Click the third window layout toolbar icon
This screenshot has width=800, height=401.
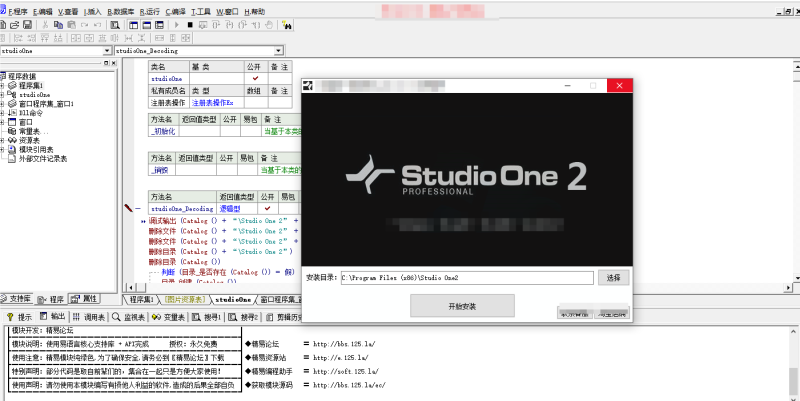coord(159,24)
